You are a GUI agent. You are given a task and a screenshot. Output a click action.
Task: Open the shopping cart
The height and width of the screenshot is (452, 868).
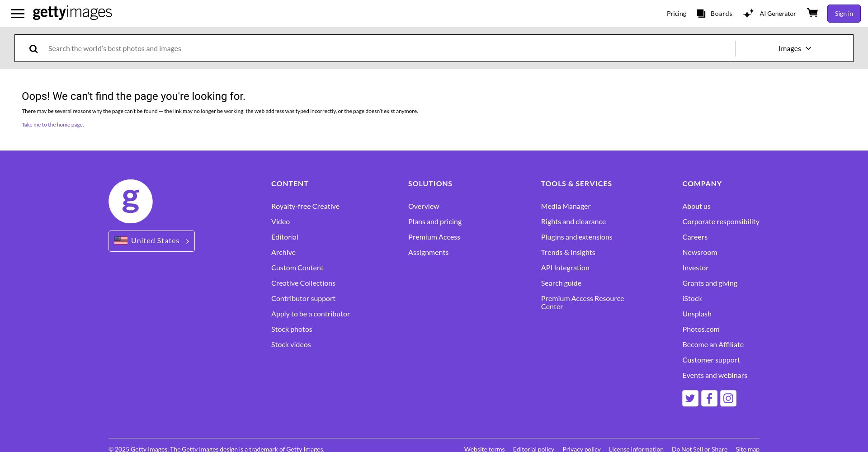click(x=812, y=13)
